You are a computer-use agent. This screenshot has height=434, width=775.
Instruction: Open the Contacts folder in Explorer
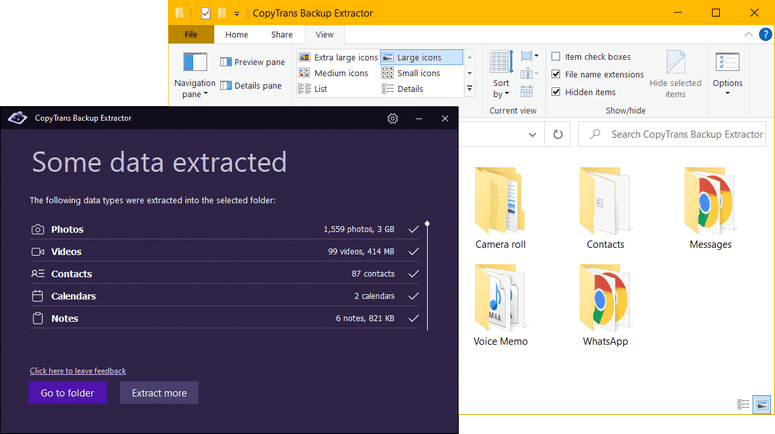pos(605,209)
